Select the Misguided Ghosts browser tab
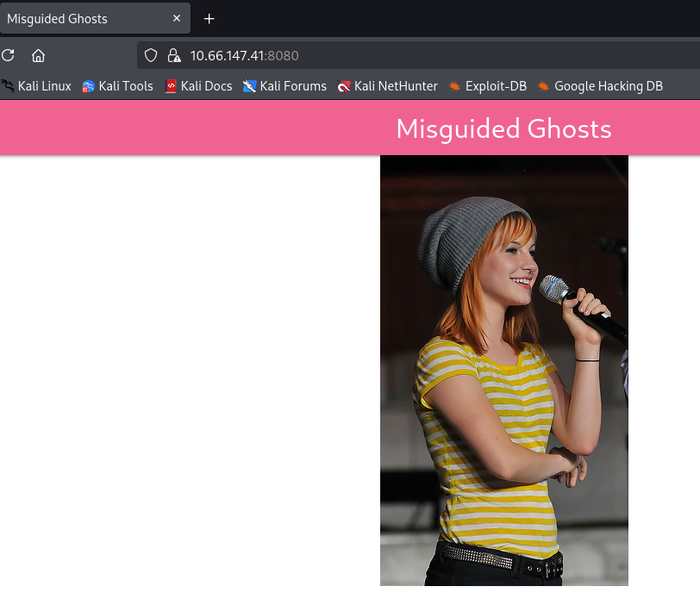700x599 pixels. [x=78, y=18]
